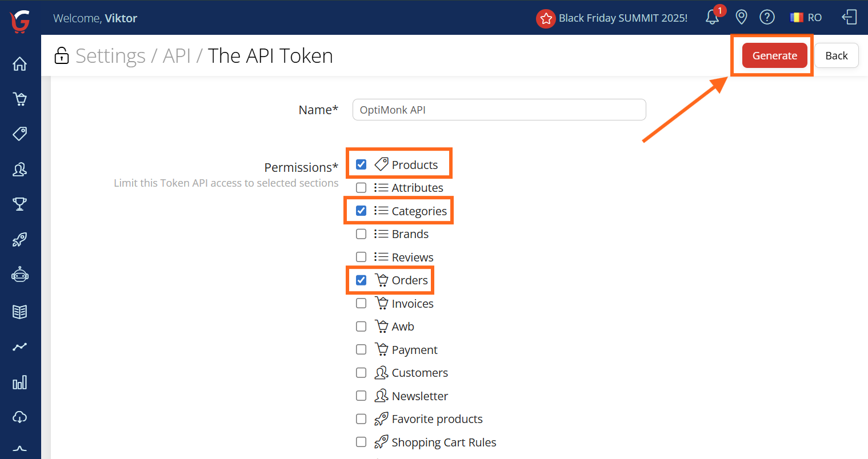Click the Generate button
This screenshot has height=459, width=868.
[x=774, y=55]
